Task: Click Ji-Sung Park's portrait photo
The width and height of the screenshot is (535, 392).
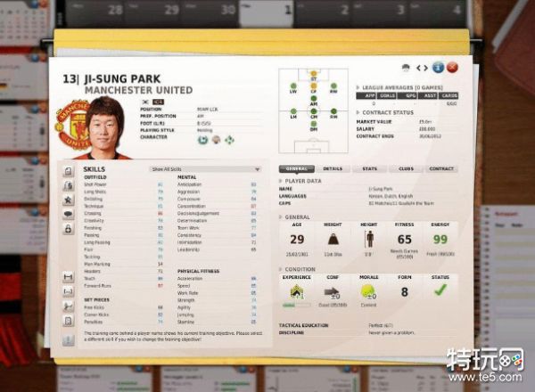Action: click(104, 127)
